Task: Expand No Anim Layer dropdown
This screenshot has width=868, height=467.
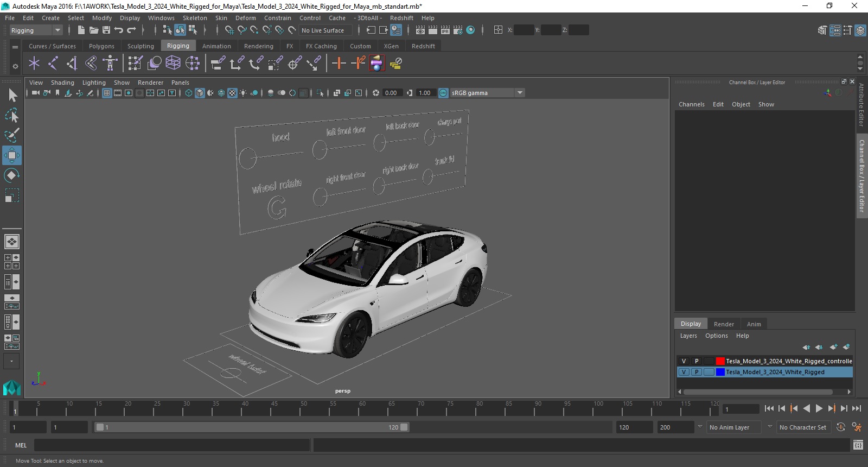Action: coord(700,427)
